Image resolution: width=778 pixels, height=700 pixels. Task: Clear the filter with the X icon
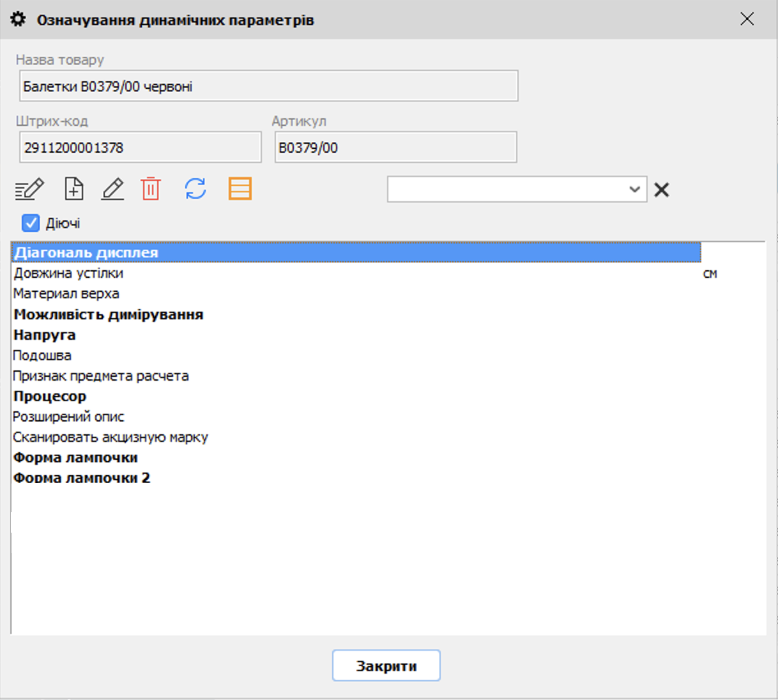662,190
